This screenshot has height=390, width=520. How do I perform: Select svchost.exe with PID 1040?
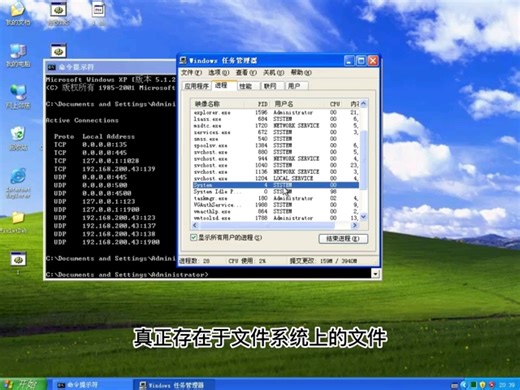pos(276,165)
